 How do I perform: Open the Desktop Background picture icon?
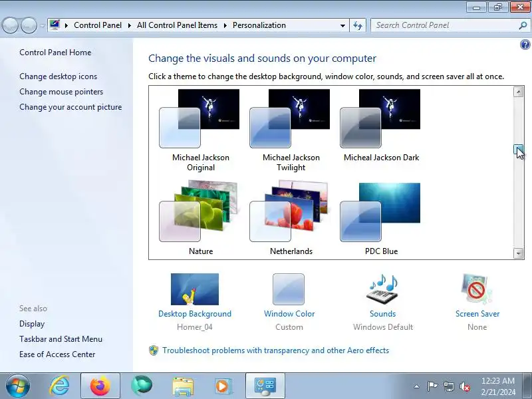coord(195,289)
